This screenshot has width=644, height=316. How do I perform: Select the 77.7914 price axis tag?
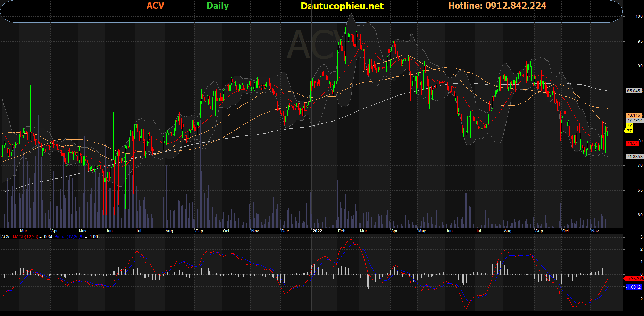click(x=634, y=120)
